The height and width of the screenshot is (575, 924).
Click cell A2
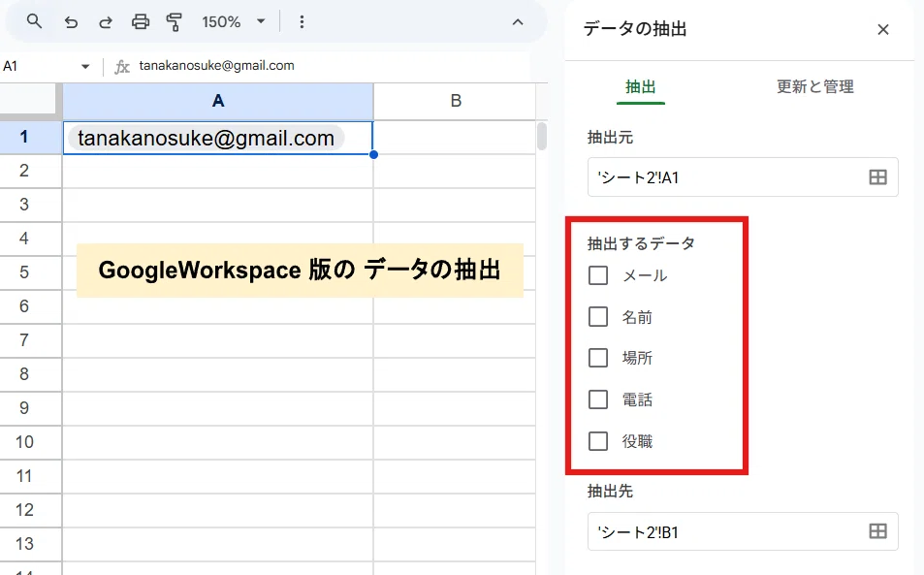point(218,171)
